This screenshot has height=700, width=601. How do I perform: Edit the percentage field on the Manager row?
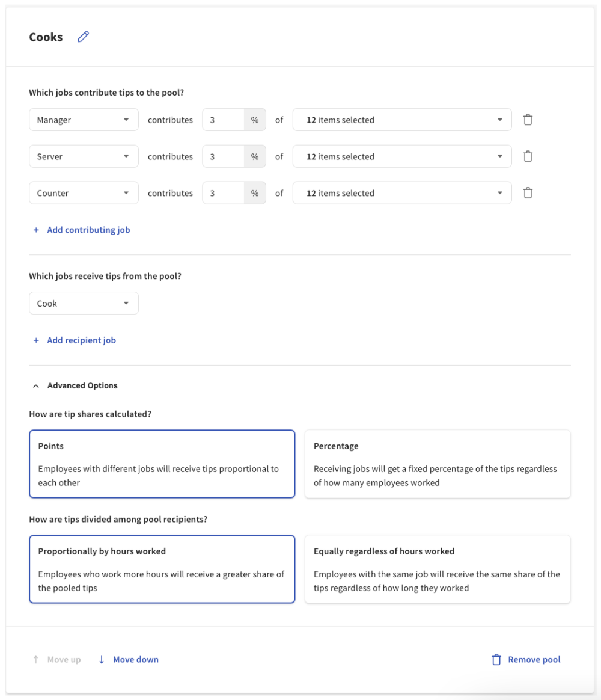tap(222, 120)
